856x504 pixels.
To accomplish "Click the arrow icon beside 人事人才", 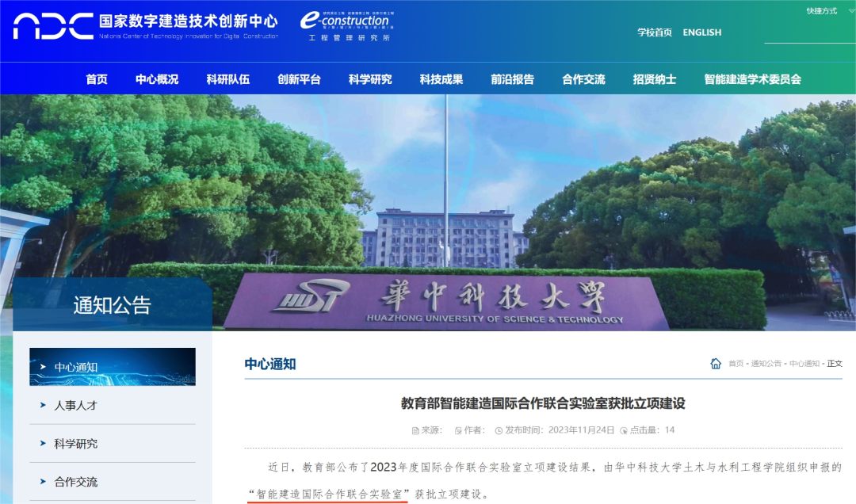I will (43, 405).
